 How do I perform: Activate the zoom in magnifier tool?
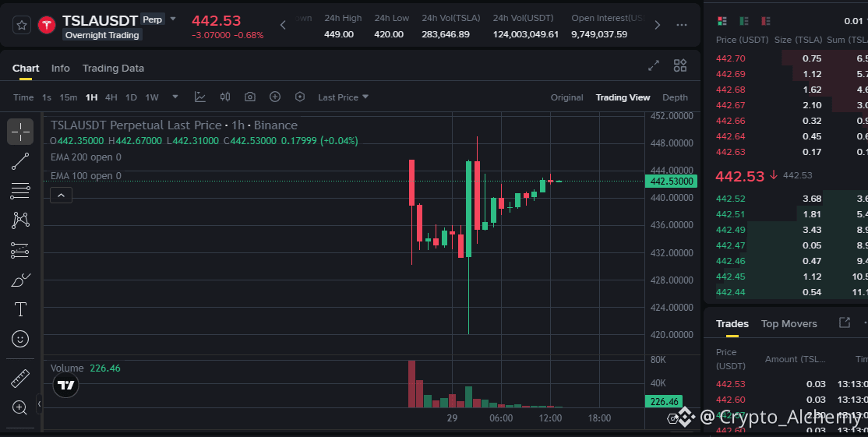pyautogui.click(x=20, y=408)
